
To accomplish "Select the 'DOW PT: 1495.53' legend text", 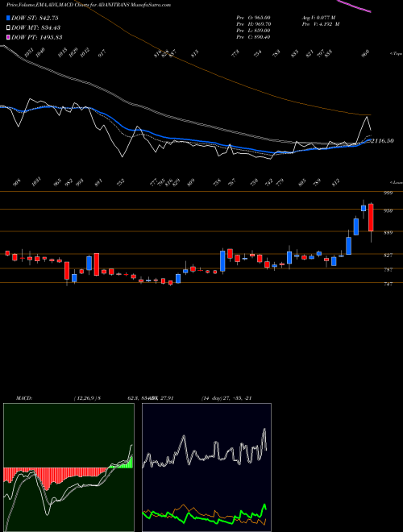I will (x=36, y=37).
